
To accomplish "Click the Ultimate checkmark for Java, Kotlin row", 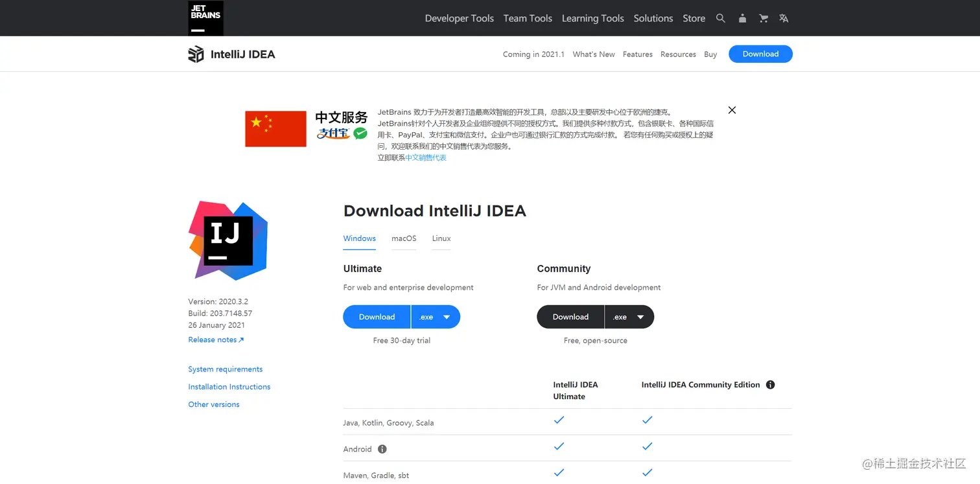I will (559, 420).
